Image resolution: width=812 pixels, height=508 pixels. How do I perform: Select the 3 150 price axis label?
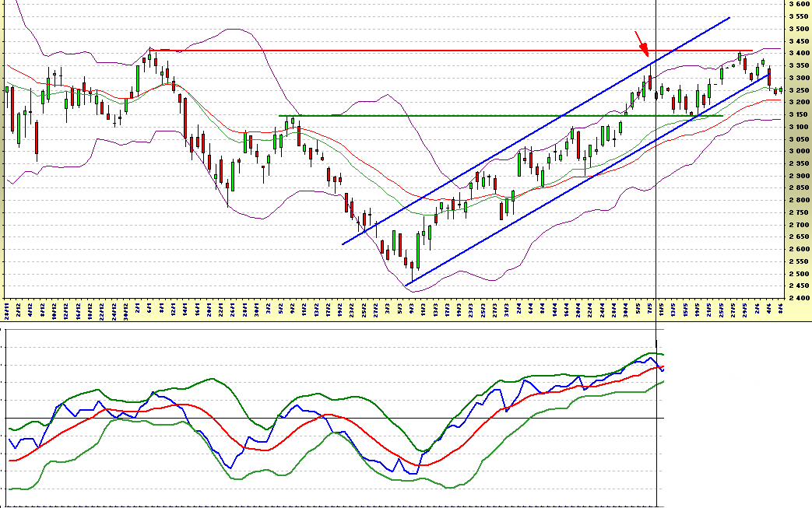796,114
